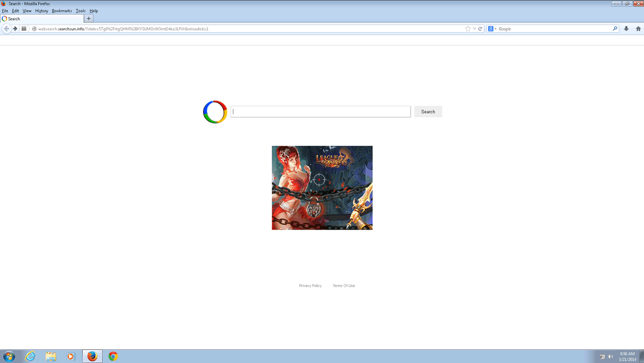Click the League of Angels ad banner
Viewport: 644px width, 363px height.
click(322, 187)
